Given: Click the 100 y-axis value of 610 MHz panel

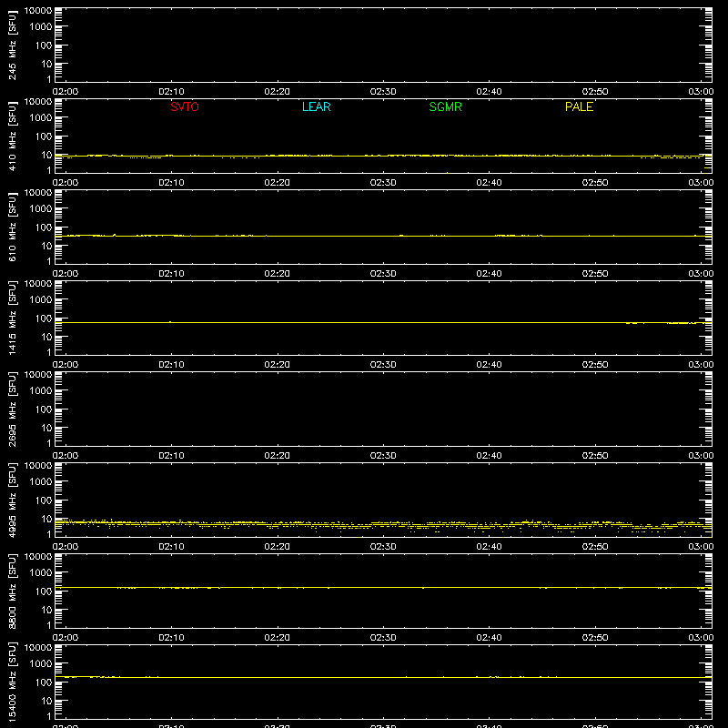Looking at the screenshot, I should click(44, 227).
